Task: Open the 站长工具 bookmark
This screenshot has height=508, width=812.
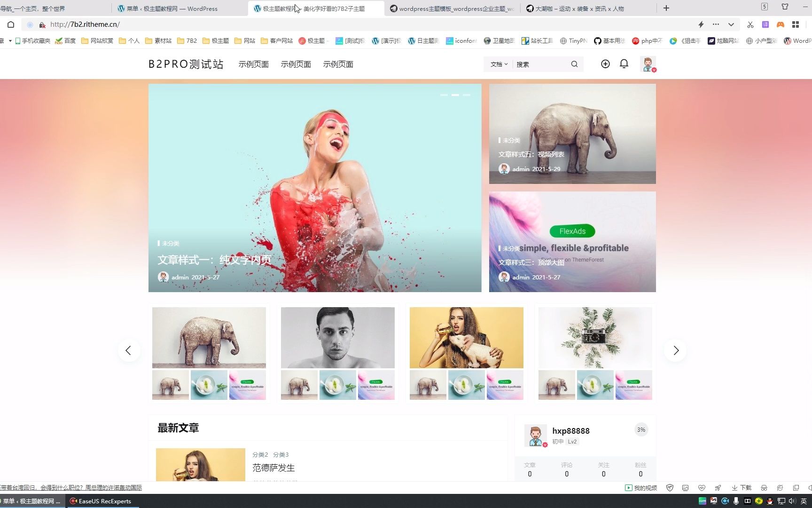Action: coord(537,41)
